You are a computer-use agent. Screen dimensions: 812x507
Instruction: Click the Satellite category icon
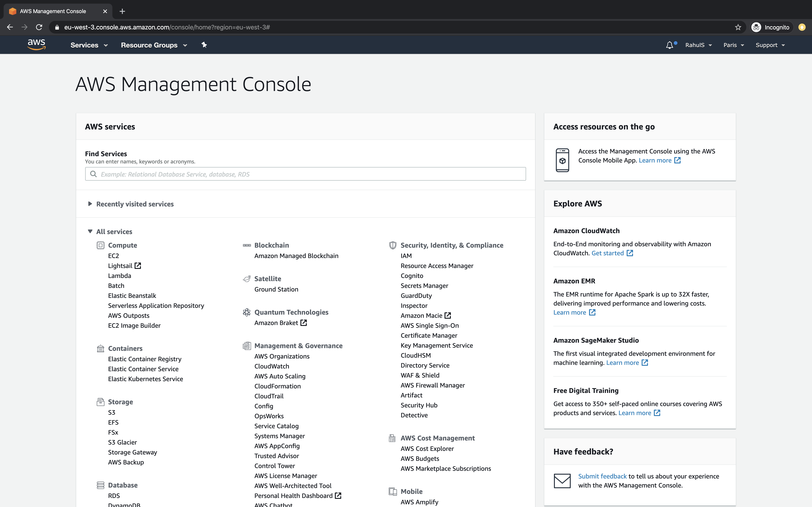click(247, 279)
